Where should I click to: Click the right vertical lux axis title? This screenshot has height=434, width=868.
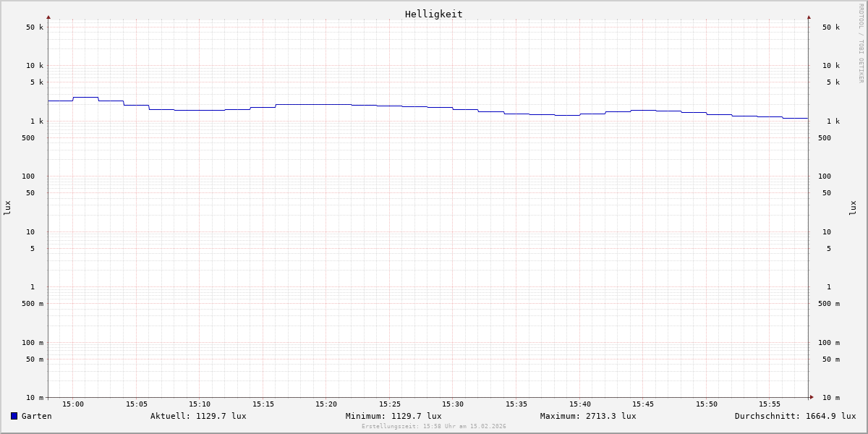[853, 208]
